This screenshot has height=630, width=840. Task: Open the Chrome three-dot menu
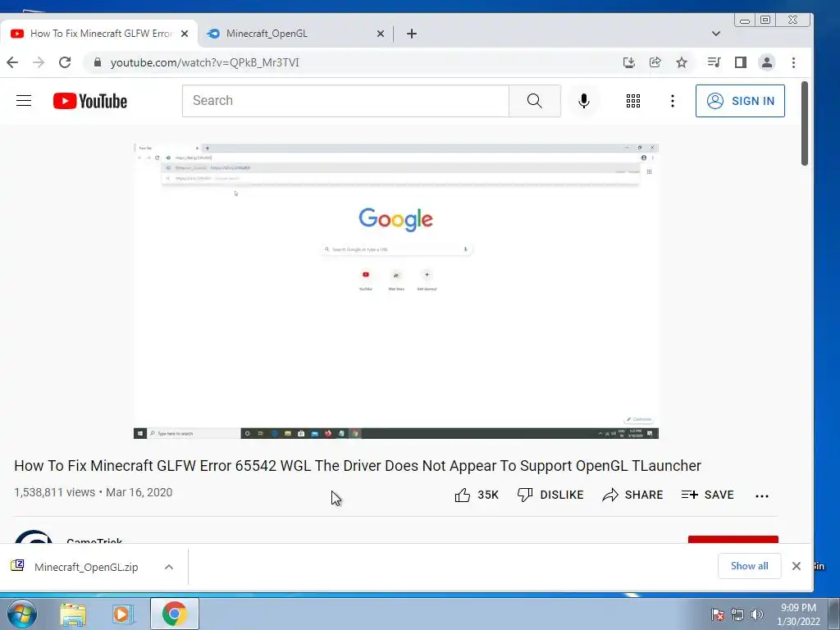(x=793, y=62)
